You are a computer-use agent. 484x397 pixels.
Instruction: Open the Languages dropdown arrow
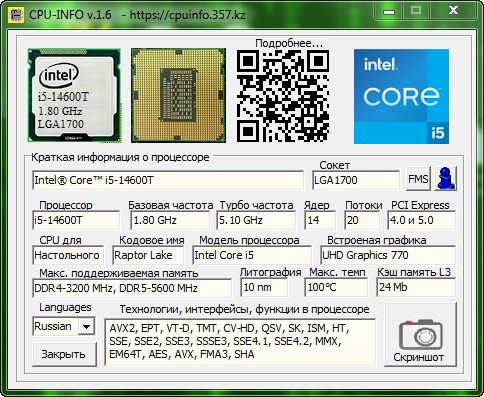86,326
